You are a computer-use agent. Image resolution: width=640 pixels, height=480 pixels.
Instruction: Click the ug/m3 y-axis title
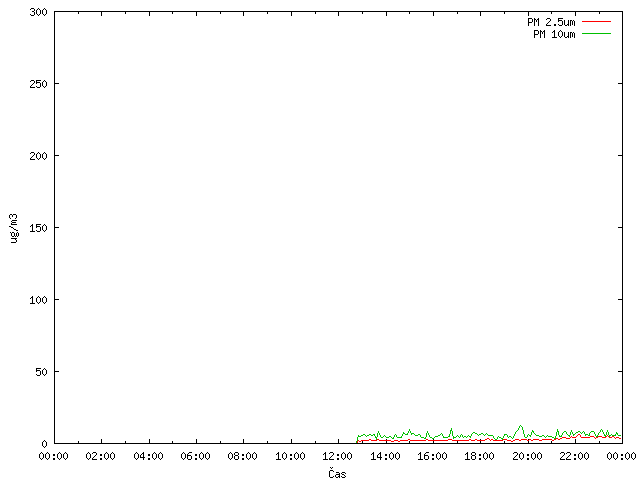(14, 228)
